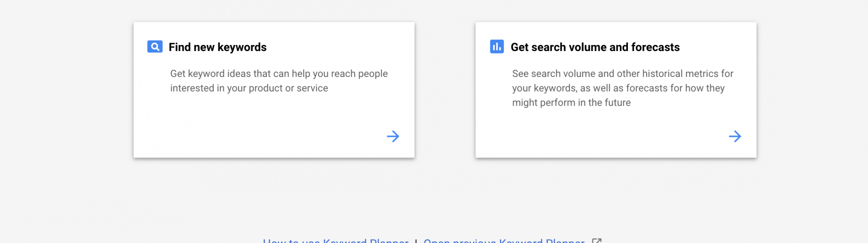The image size is (868, 243).
Task: Click the blue arrow in Find new keywords card
Action: click(x=393, y=136)
